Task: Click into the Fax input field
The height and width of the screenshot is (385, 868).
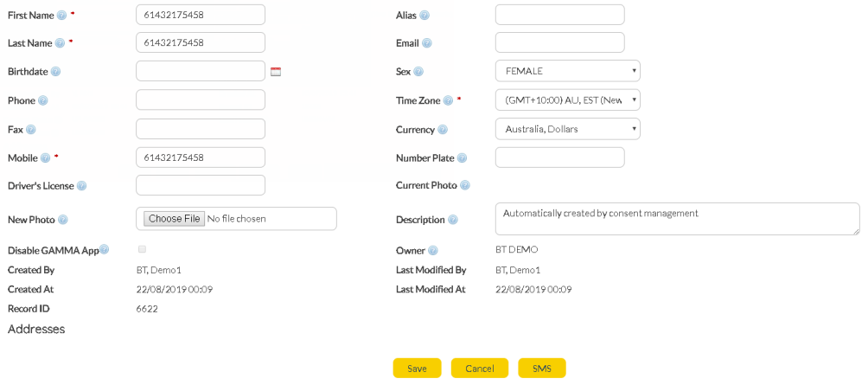Action: pyautogui.click(x=201, y=129)
